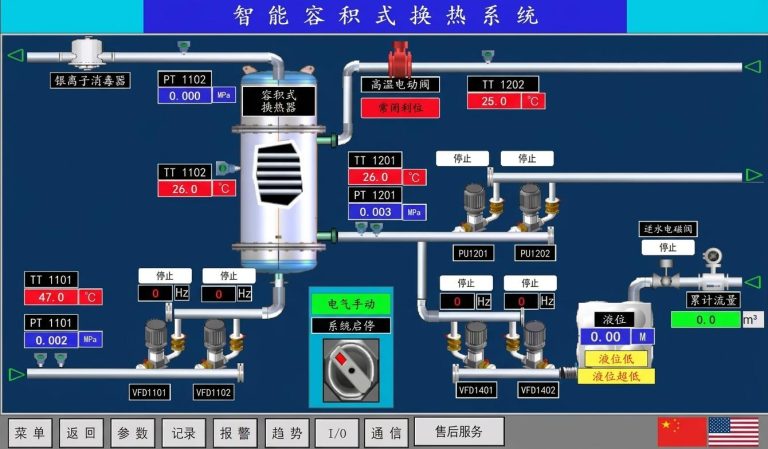Viewport: 768px width, 449px height.
Task: Toggle the 停止 status above PU1202
Action: [527, 159]
